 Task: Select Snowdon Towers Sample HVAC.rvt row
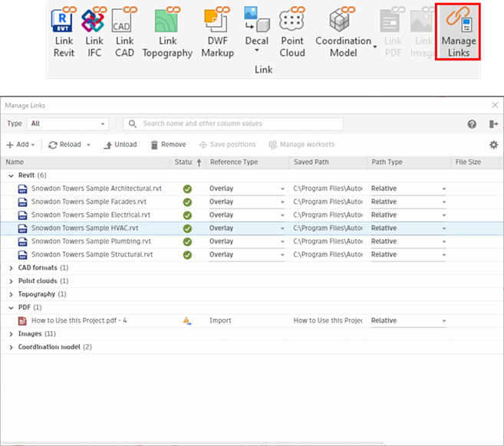point(252,228)
